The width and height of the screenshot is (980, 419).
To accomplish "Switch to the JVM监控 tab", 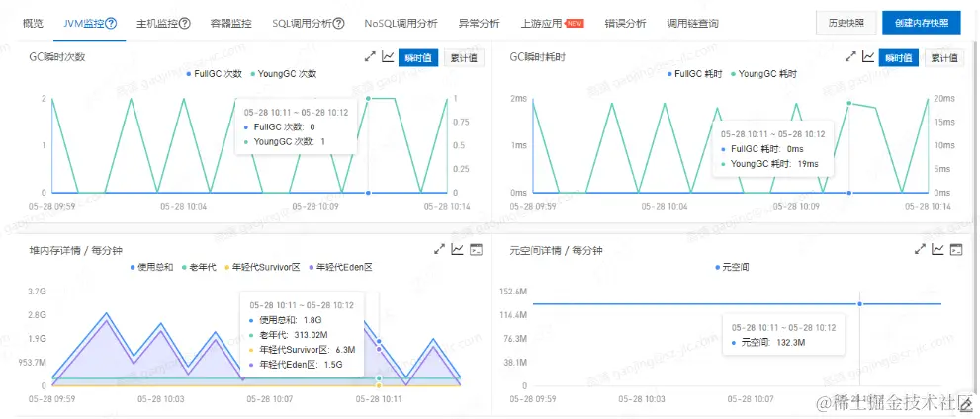I will tap(90, 23).
